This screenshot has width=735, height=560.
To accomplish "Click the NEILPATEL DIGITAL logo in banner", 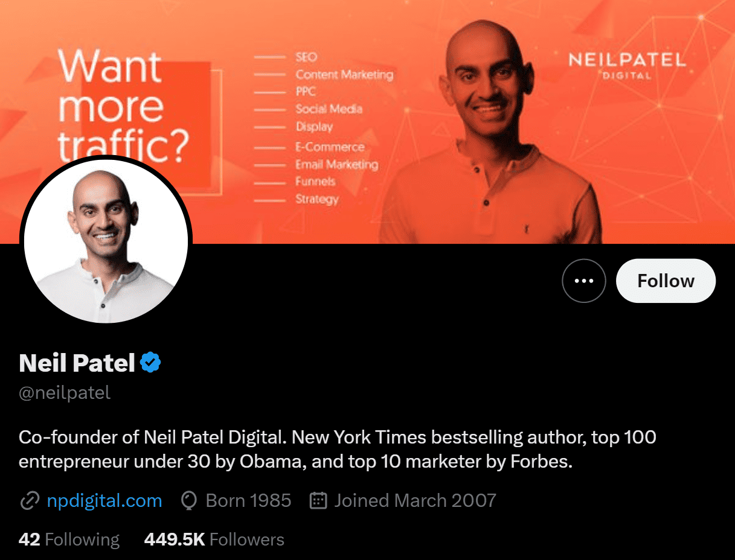I will (x=627, y=66).
